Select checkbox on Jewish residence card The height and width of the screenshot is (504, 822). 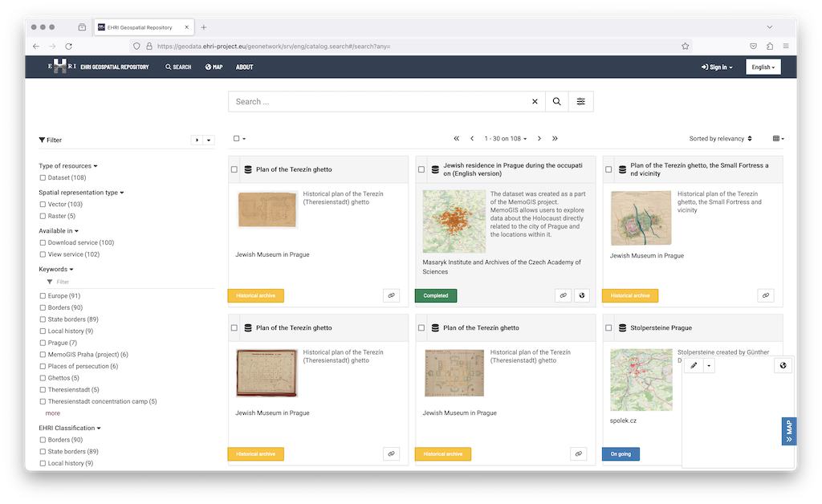tap(421, 169)
